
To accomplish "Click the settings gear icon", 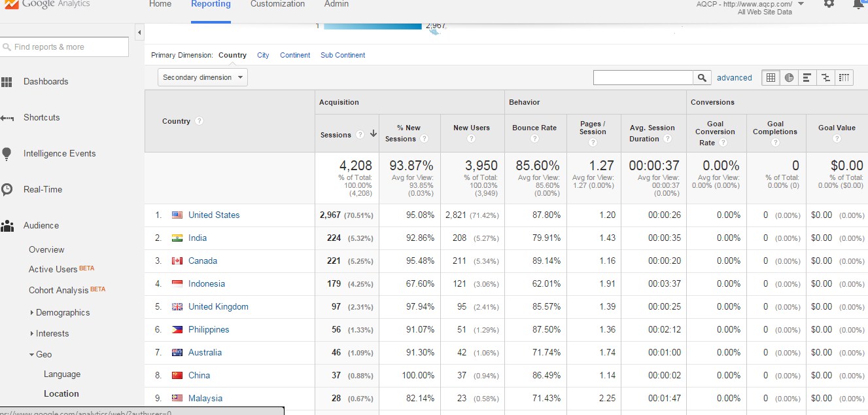I will click(829, 3).
